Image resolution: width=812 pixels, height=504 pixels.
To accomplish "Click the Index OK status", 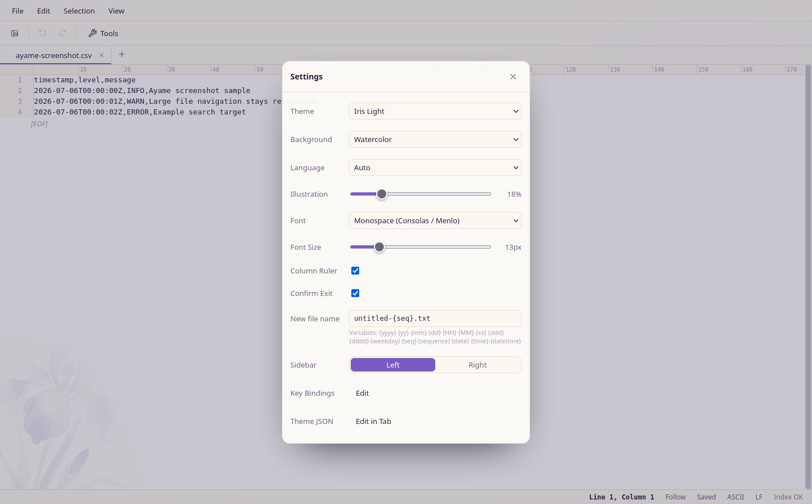I will click(x=788, y=497).
